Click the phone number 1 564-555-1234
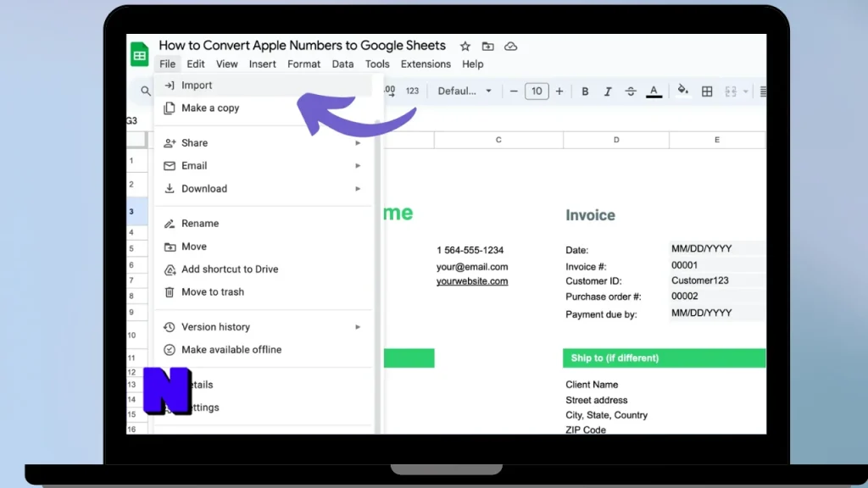The image size is (868, 488). coord(470,250)
